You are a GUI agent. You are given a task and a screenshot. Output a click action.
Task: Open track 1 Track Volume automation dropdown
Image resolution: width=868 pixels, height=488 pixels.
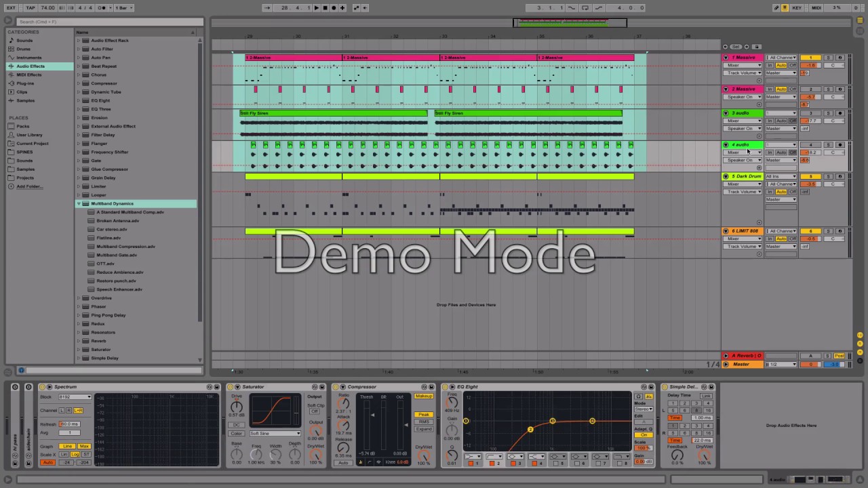743,73
